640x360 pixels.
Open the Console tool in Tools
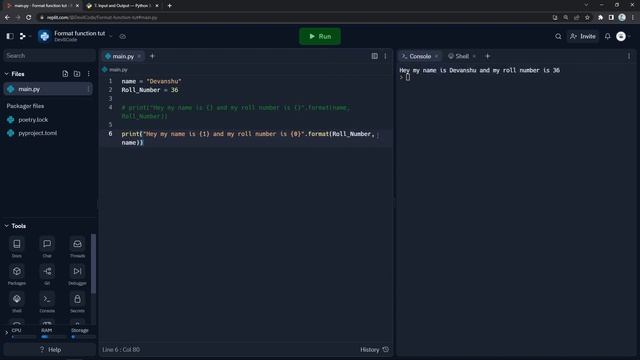coord(47,302)
